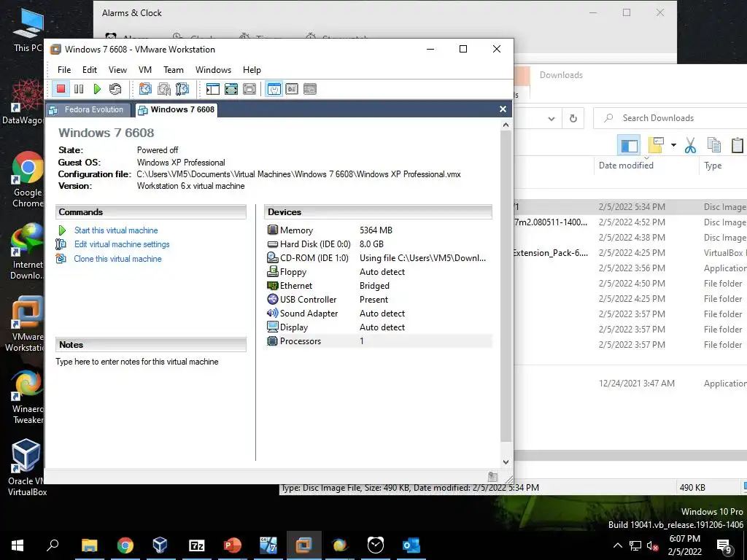Viewport: 747px width, 560px height.
Task: Click the VMware summary scroll up arrow
Action: [x=506, y=125]
